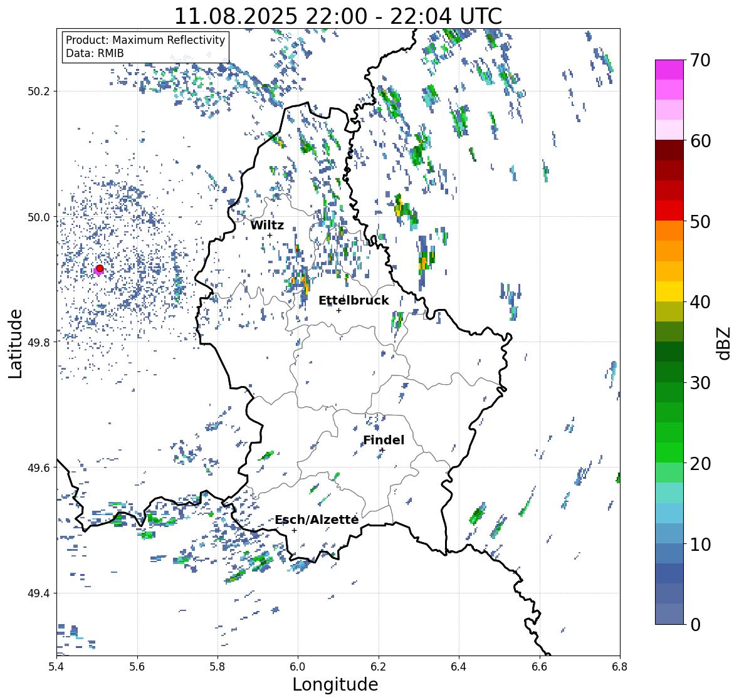Click the Product: Maximum Reflectivity text

click(x=145, y=40)
